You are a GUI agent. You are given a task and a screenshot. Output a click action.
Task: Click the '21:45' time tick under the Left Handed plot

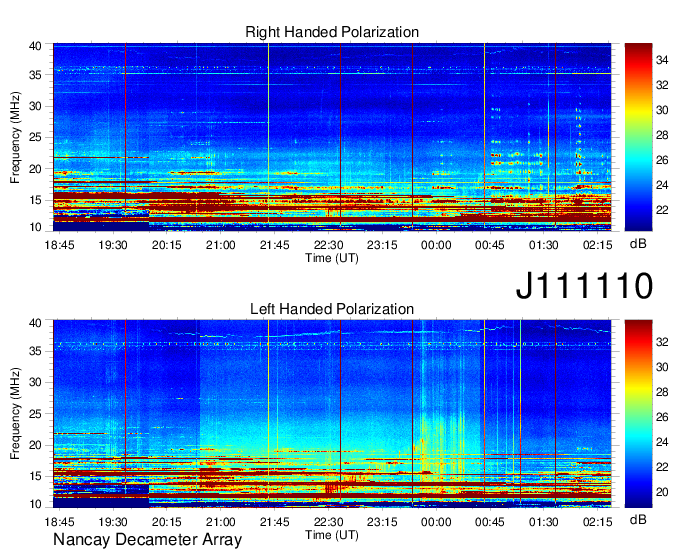click(275, 522)
